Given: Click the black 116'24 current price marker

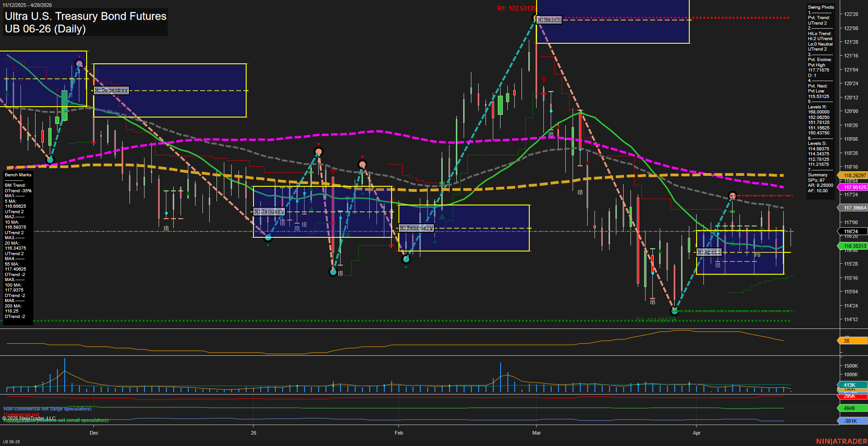Looking at the screenshot, I should click(852, 231).
